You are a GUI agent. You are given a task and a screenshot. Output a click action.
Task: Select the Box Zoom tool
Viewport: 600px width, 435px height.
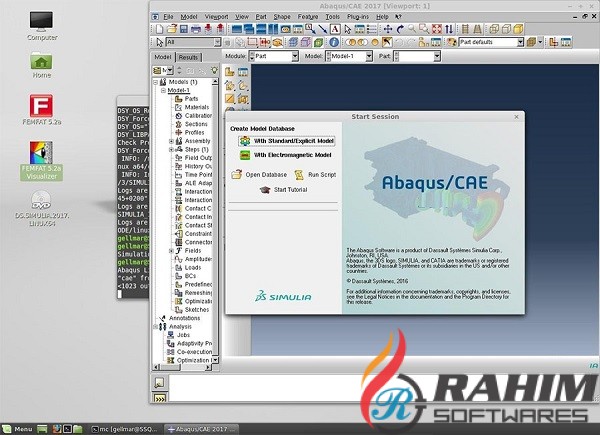(x=424, y=29)
